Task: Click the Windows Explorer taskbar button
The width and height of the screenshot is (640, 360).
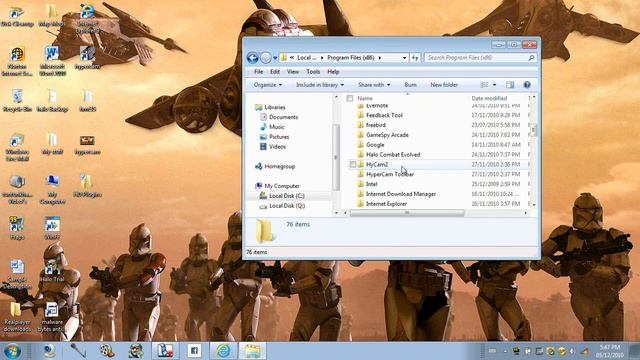Action: 252,351
